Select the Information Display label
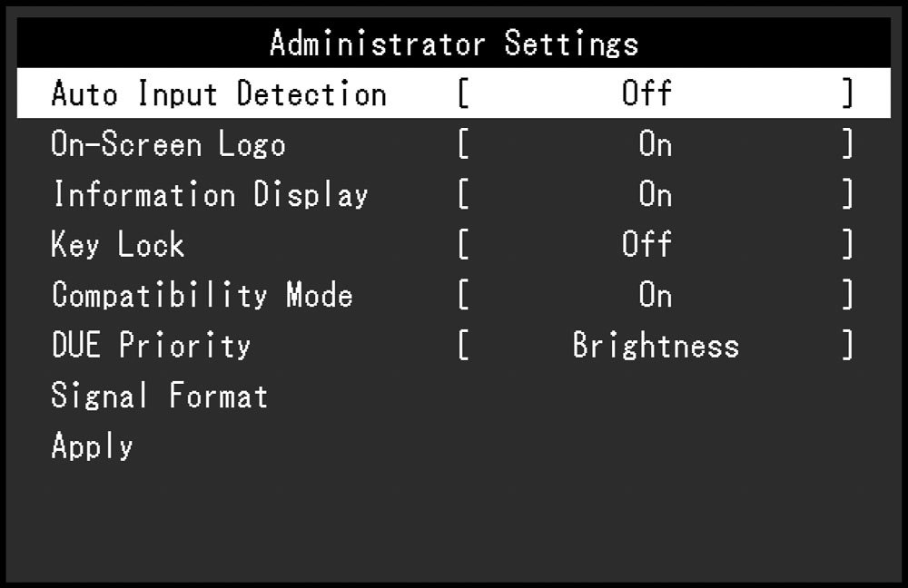Viewport: 908px width, 588px height. 211,194
